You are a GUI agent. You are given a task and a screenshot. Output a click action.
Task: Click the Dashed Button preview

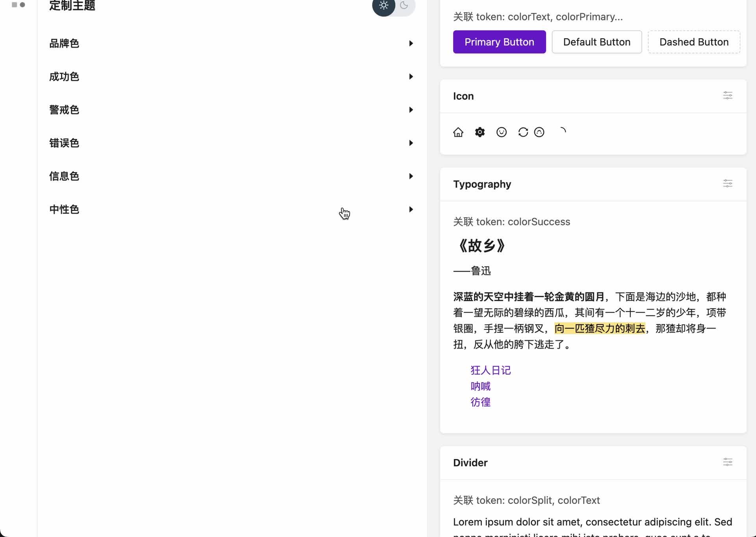pos(694,42)
